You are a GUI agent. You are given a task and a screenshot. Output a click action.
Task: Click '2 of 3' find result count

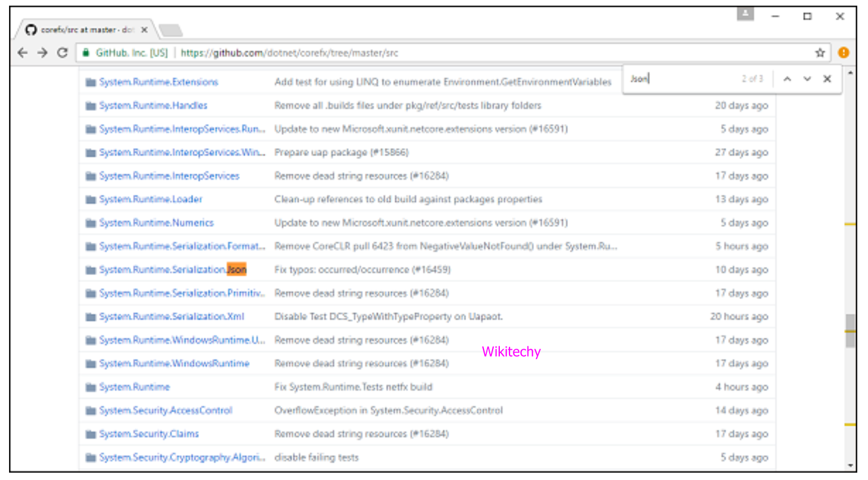[x=752, y=79]
